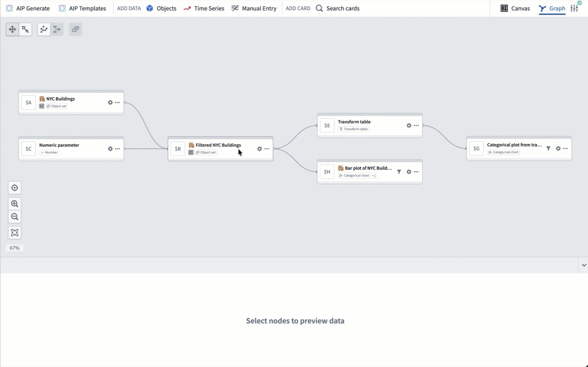The width and height of the screenshot is (588, 367).
Task: Collapse the data preview panel using the chevron
Action: tap(583, 265)
